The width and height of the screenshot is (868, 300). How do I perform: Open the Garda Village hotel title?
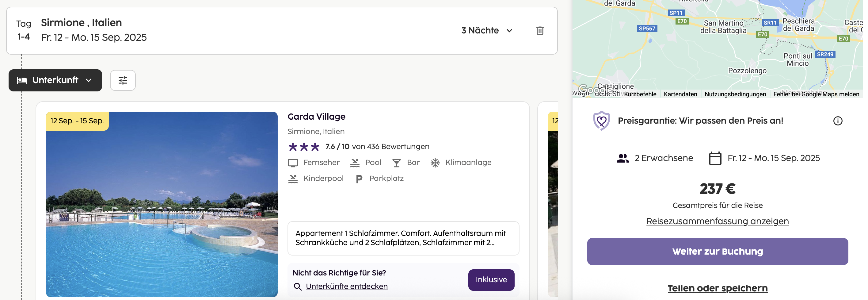pyautogui.click(x=316, y=117)
